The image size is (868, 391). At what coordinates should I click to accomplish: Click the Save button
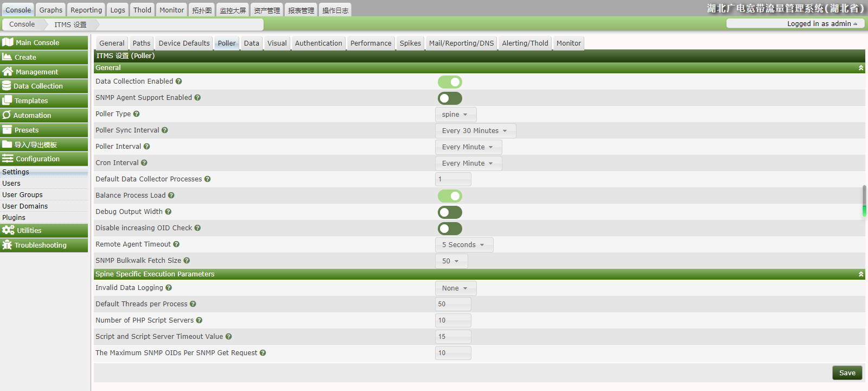(847, 373)
